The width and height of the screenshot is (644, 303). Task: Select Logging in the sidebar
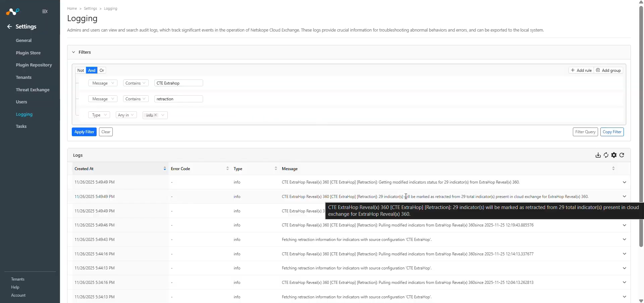coord(24,114)
